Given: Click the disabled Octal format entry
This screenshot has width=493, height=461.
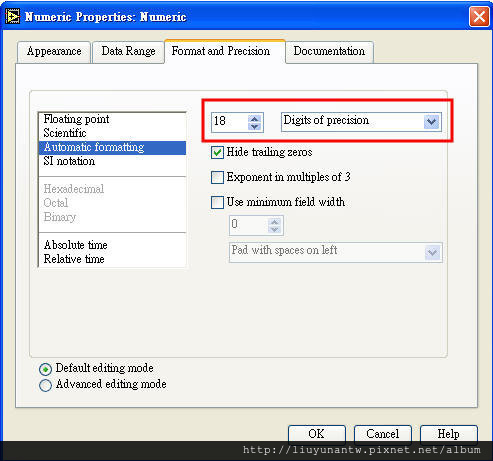Looking at the screenshot, I should [x=112, y=203].
